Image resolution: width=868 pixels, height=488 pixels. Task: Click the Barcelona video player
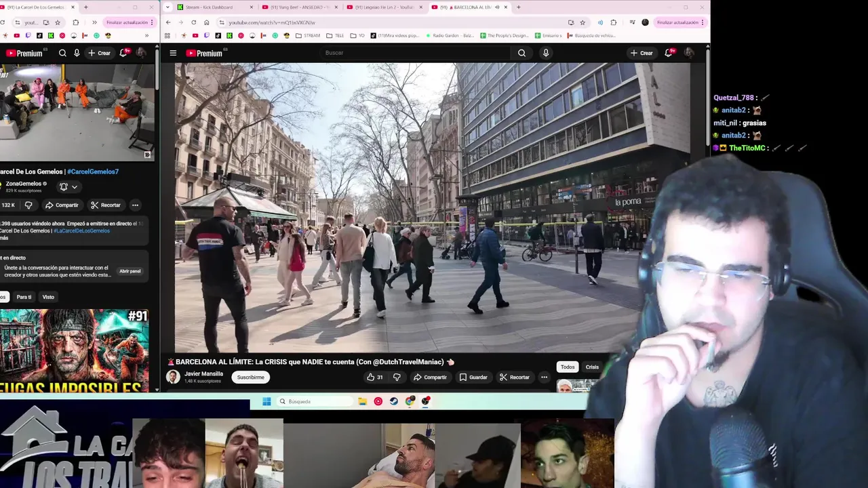432,207
